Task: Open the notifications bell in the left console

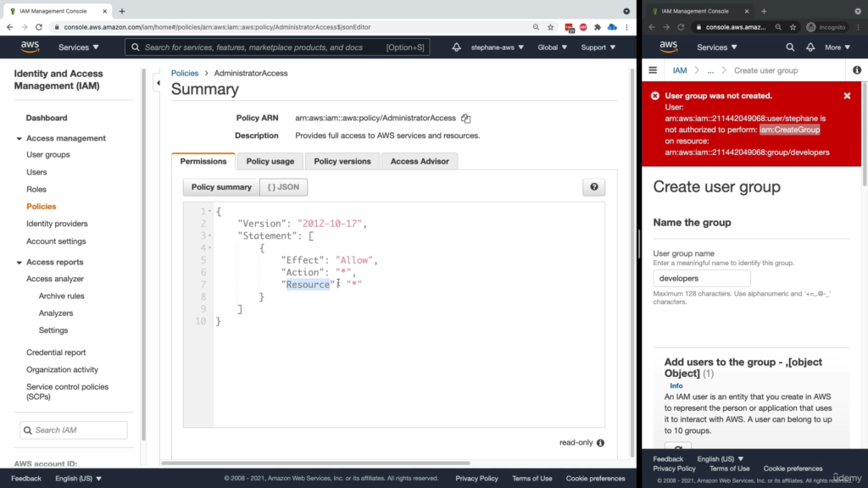Action: click(x=456, y=47)
